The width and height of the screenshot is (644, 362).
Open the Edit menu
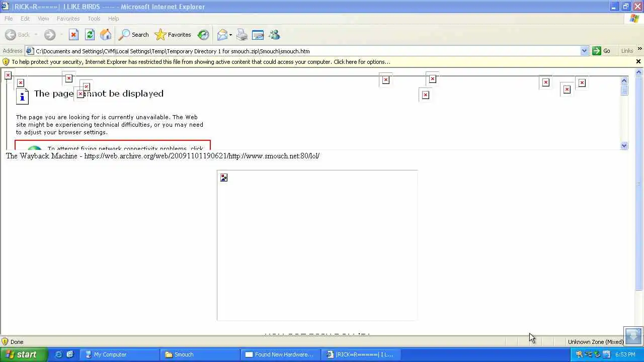click(x=25, y=19)
